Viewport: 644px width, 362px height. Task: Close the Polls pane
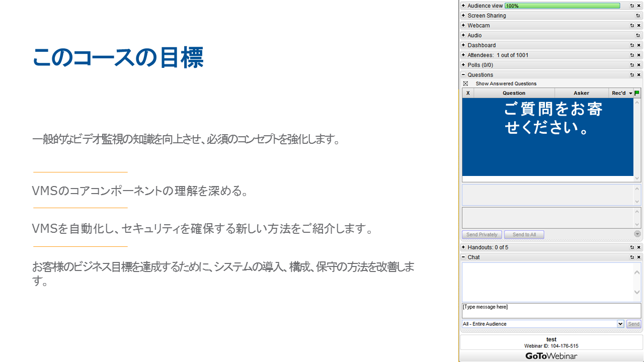click(639, 65)
